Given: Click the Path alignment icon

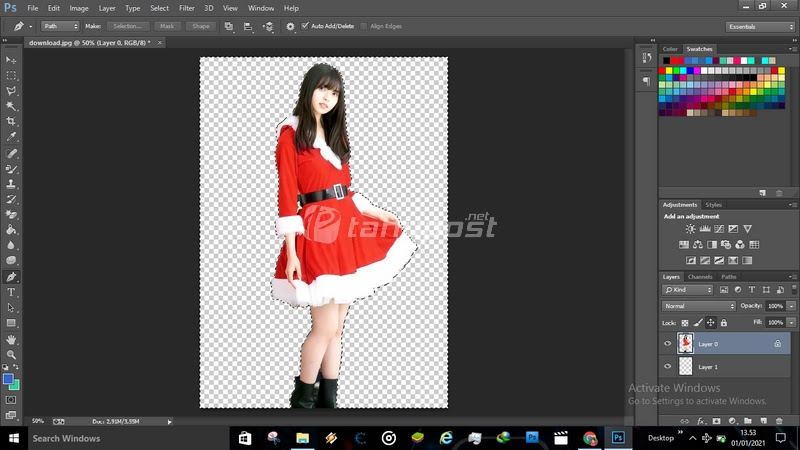Looking at the screenshot, I should point(248,26).
